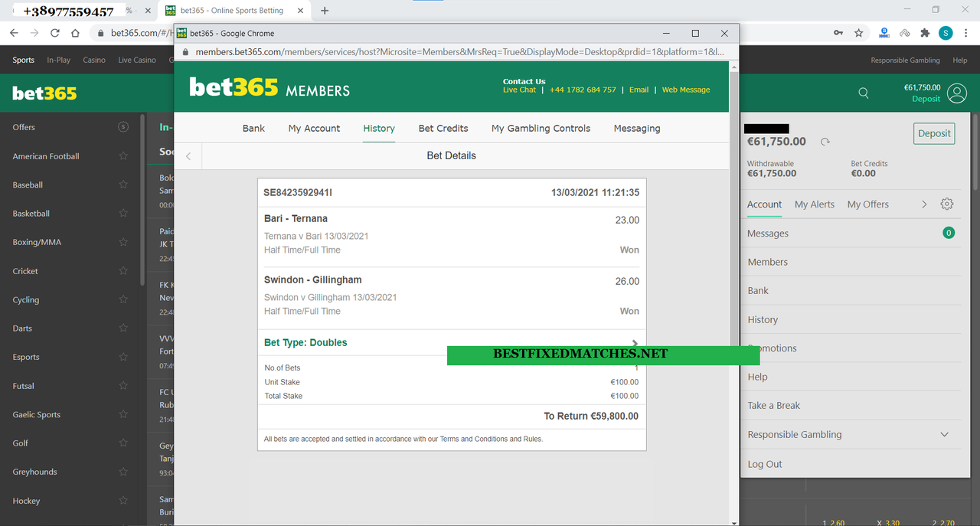Viewport: 980px width, 526px height.
Task: Go back from Bet Details
Action: tap(188, 156)
